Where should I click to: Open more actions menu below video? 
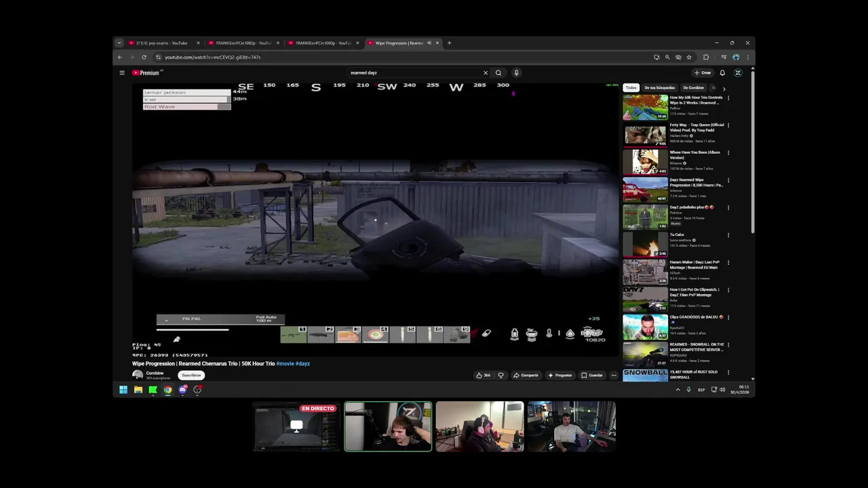[614, 375]
